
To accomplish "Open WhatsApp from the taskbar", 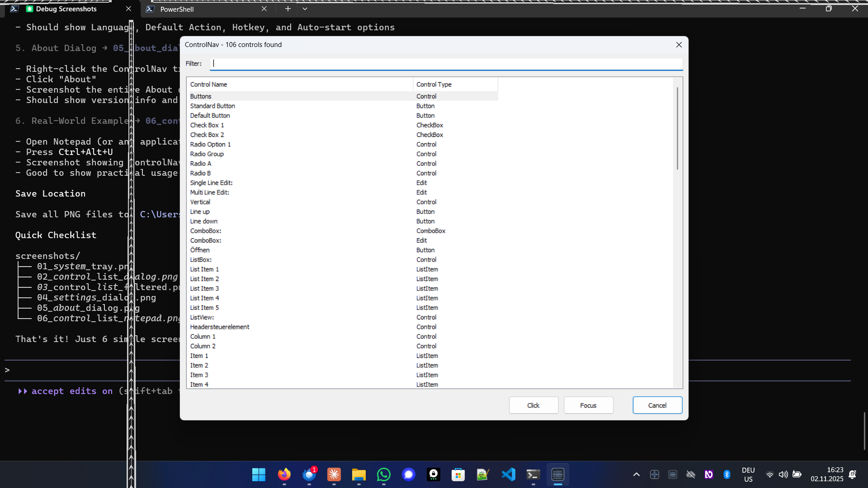I will [x=383, y=475].
